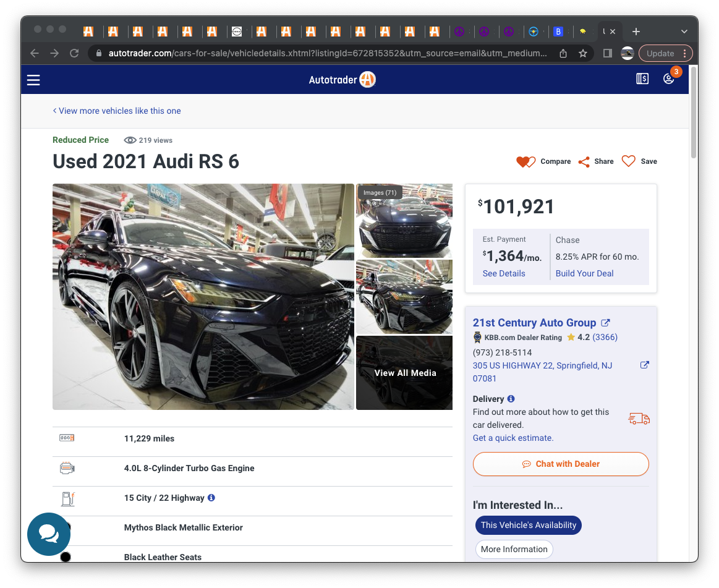Select the This Vehicle's Availability option
The height and width of the screenshot is (588, 719).
tap(528, 525)
